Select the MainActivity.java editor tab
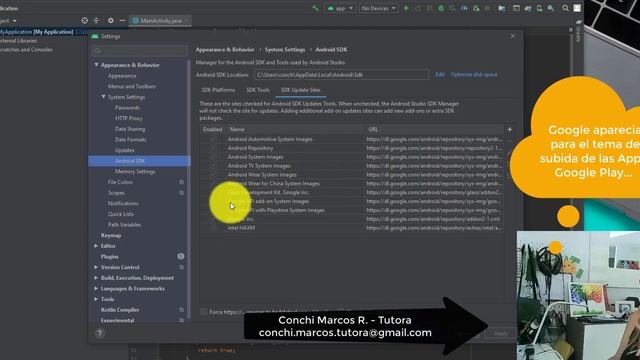 point(160,20)
